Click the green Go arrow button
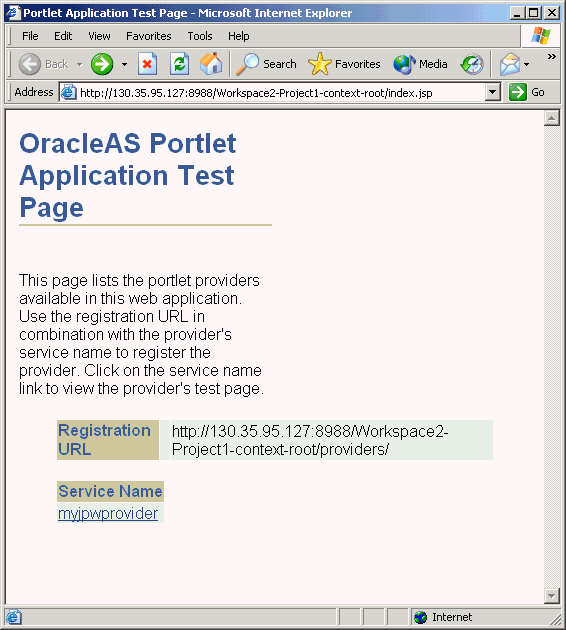 pos(517,92)
